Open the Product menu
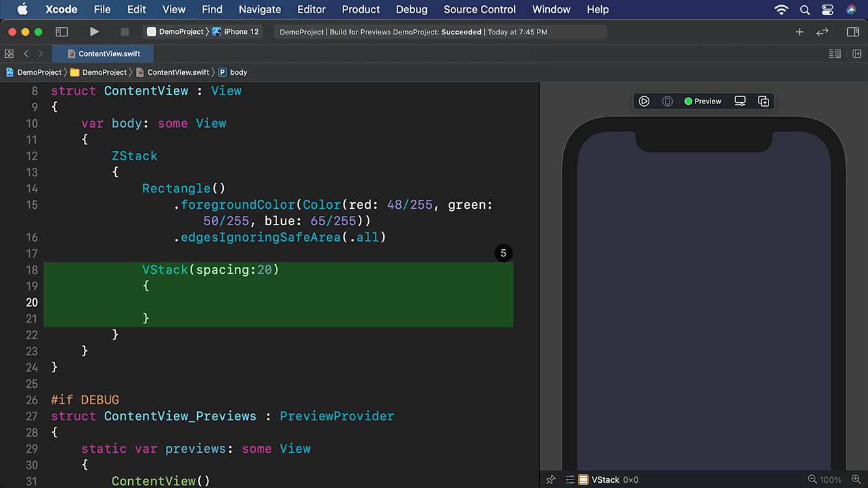 (x=361, y=9)
